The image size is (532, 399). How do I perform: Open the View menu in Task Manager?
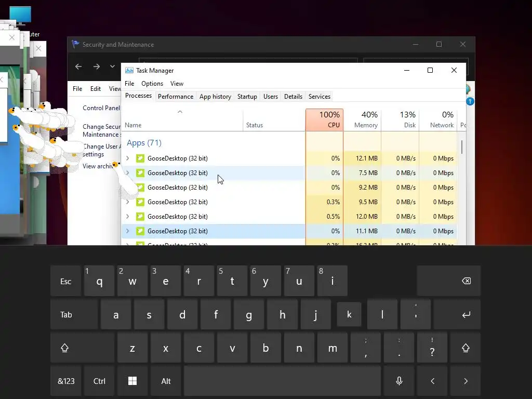(177, 84)
